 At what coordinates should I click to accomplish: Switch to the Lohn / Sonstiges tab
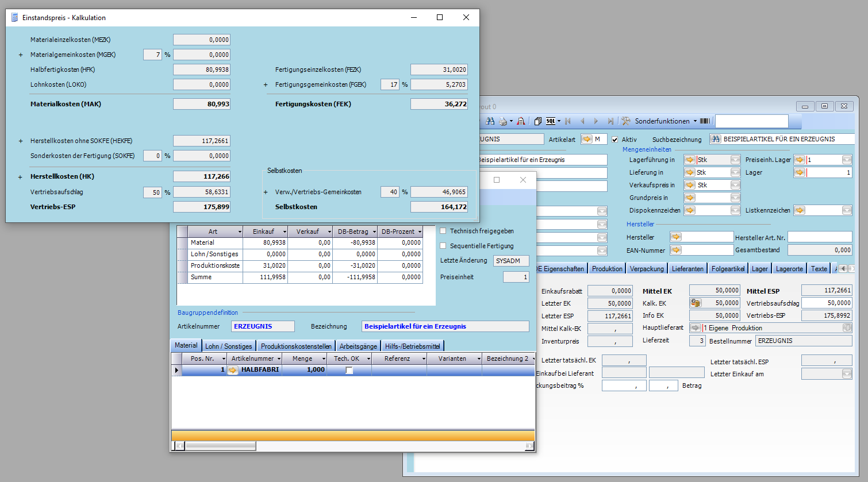tap(228, 346)
